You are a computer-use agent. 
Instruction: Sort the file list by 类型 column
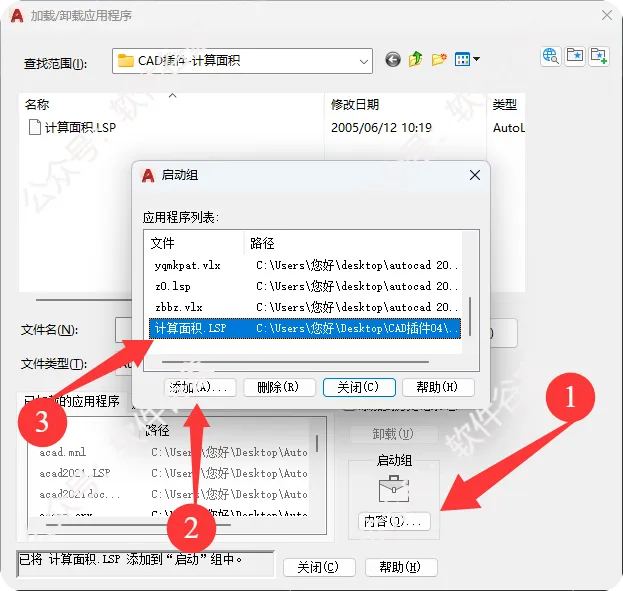coord(505,105)
